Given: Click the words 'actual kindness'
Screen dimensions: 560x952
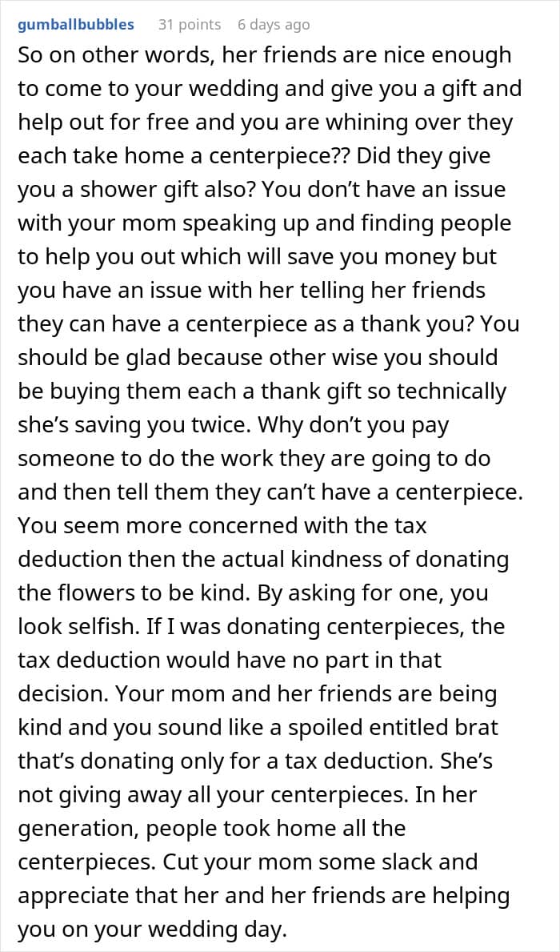Looking at the screenshot, I should pos(274,559).
